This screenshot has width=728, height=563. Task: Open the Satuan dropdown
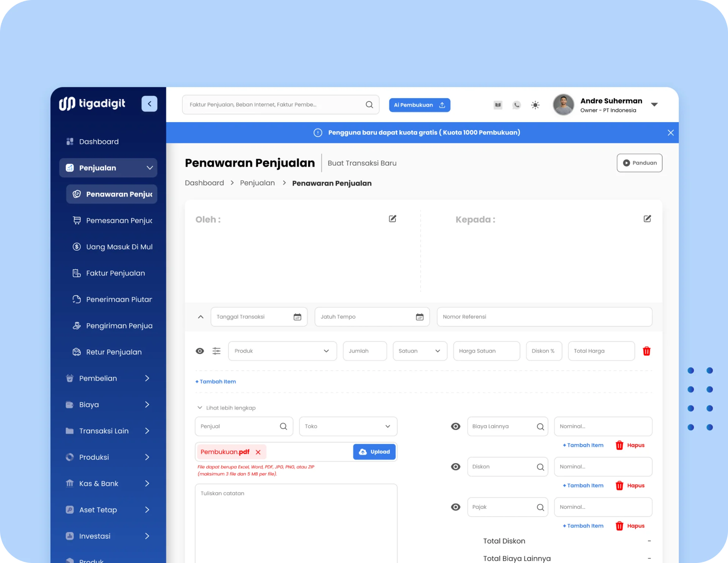420,351
